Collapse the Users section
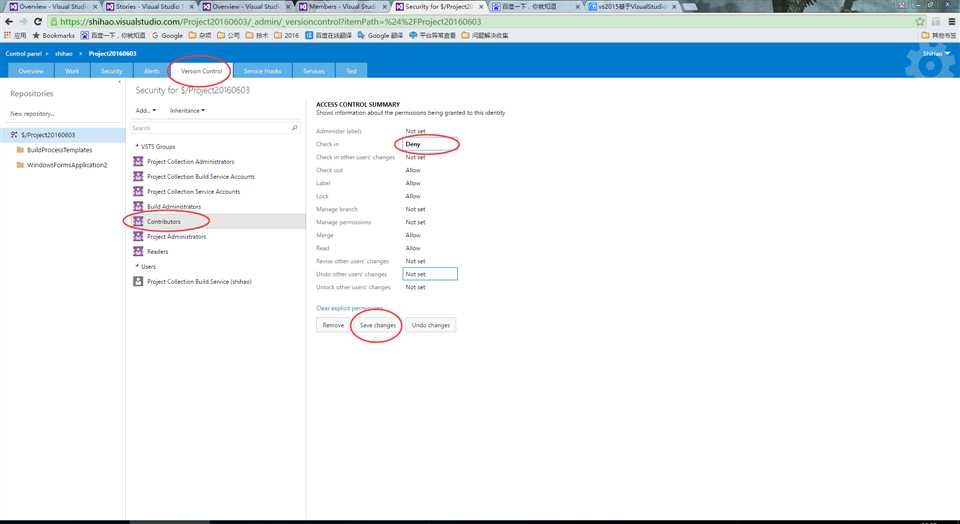960x524 pixels. point(137,266)
